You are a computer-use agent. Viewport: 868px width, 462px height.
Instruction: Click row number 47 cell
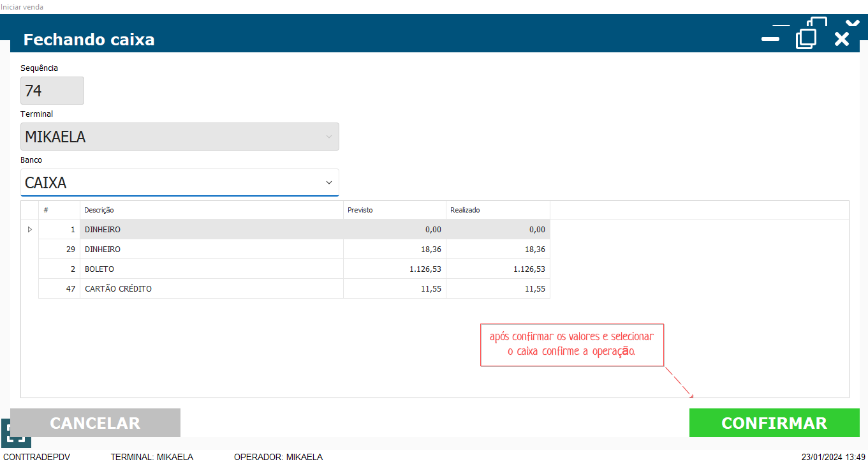[x=59, y=288]
